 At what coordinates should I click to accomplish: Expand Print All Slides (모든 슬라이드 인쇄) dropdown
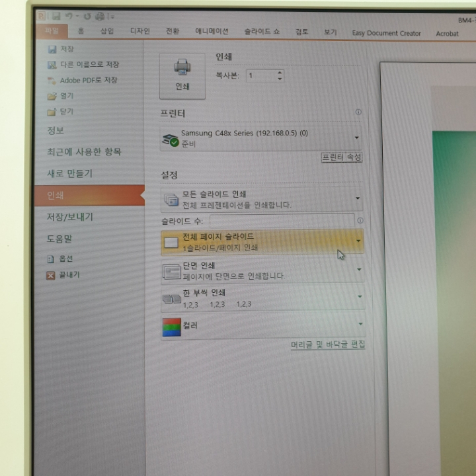pos(262,200)
